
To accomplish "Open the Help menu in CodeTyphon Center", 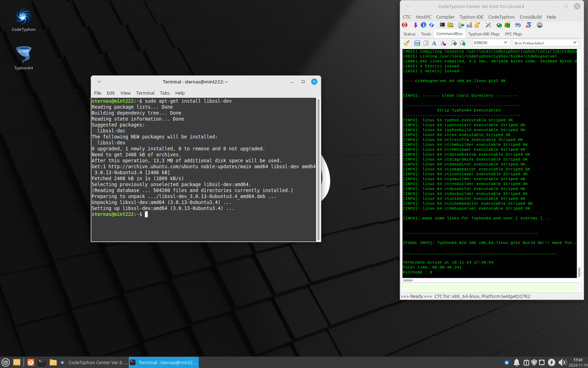I will [551, 17].
